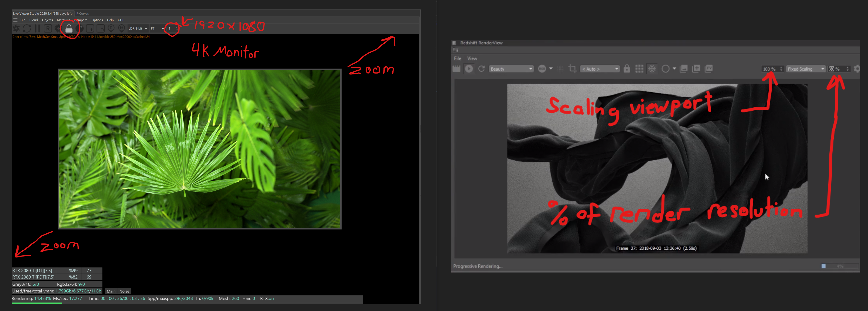Switch to the F-Curves tab

[x=82, y=14]
